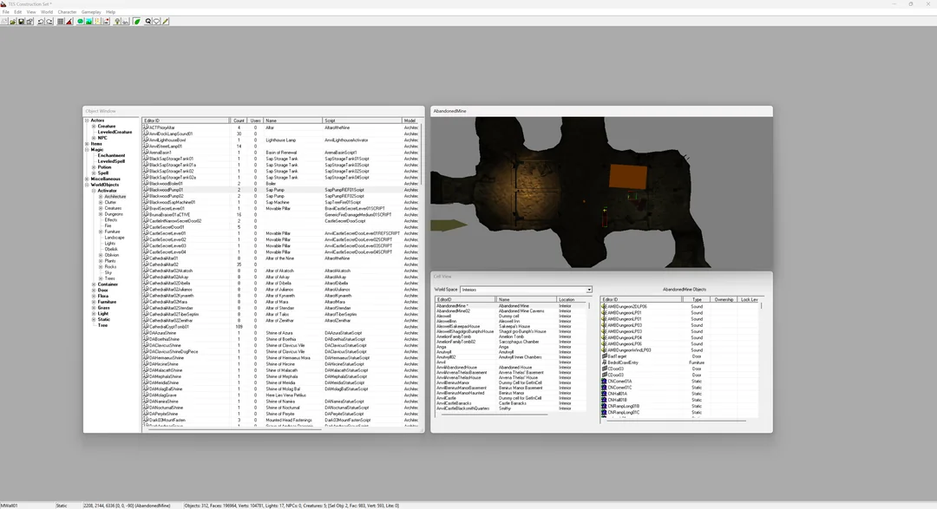Click the Script column header
937x509 pixels.
pos(362,121)
